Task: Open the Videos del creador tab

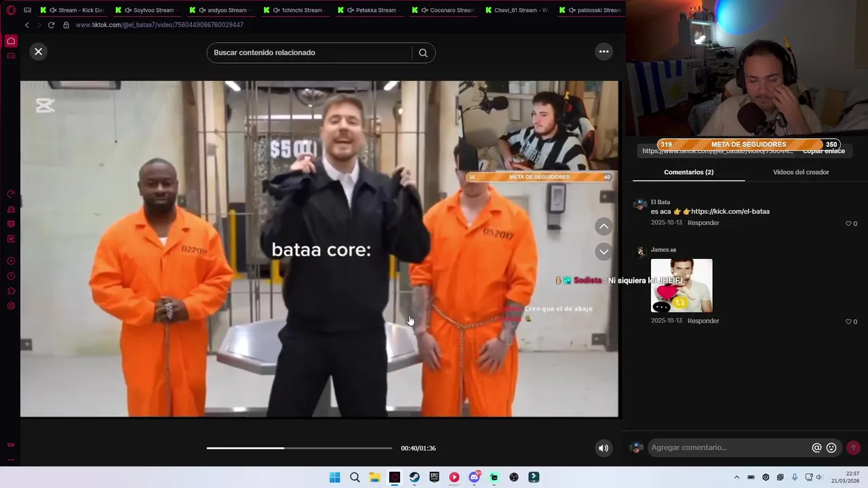Action: (801, 172)
